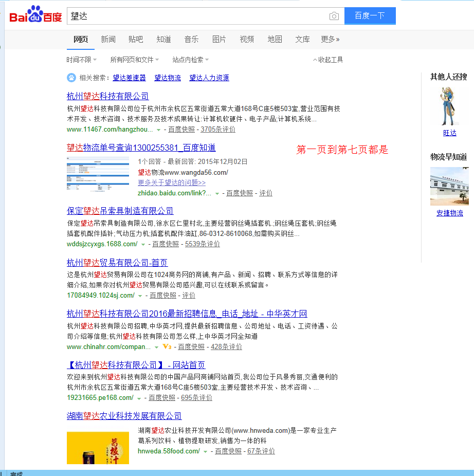Screen dimensions: 474x476
Task: Click related search 望达差速器
Action: [130, 78]
